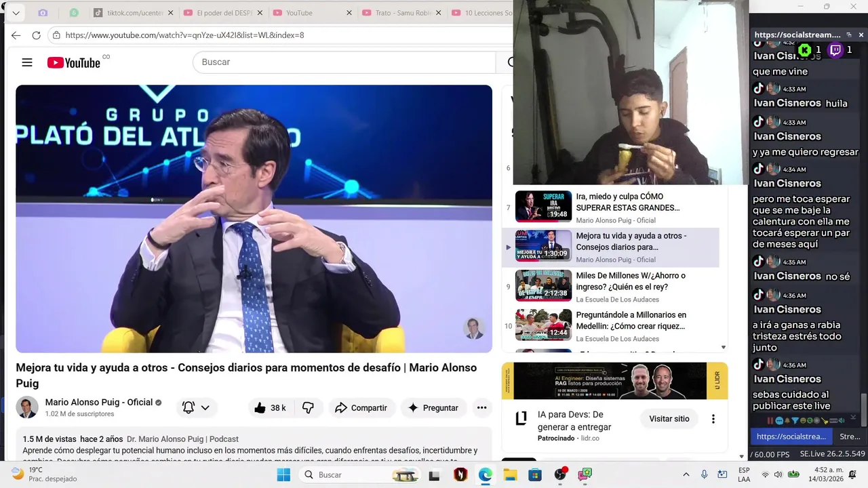Click the Kick viewer count icon

tap(805, 49)
